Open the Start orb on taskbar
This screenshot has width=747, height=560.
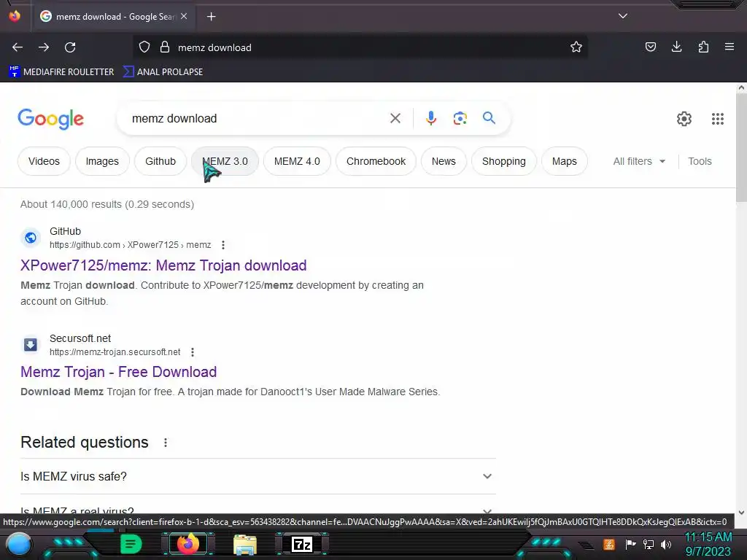pos(18,544)
